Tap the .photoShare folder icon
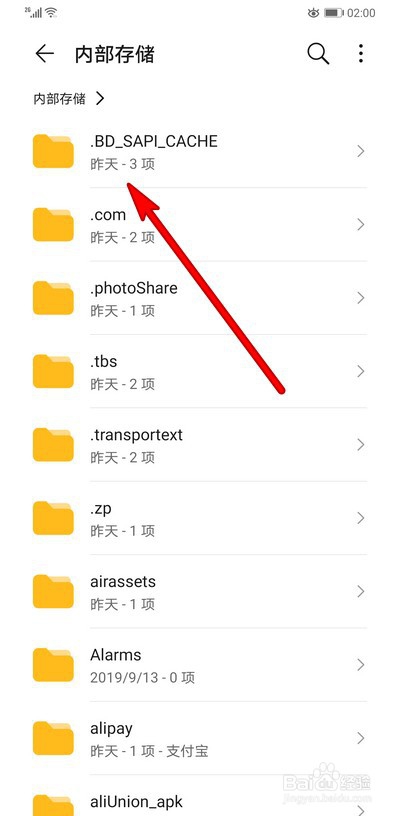Image resolution: width=400 pixels, height=816 pixels. coord(53,298)
